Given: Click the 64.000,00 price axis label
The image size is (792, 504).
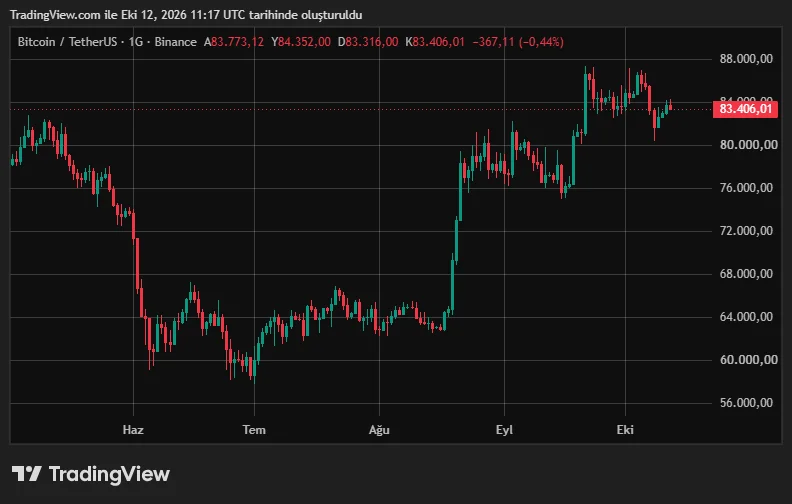Looking at the screenshot, I should 746,317.
